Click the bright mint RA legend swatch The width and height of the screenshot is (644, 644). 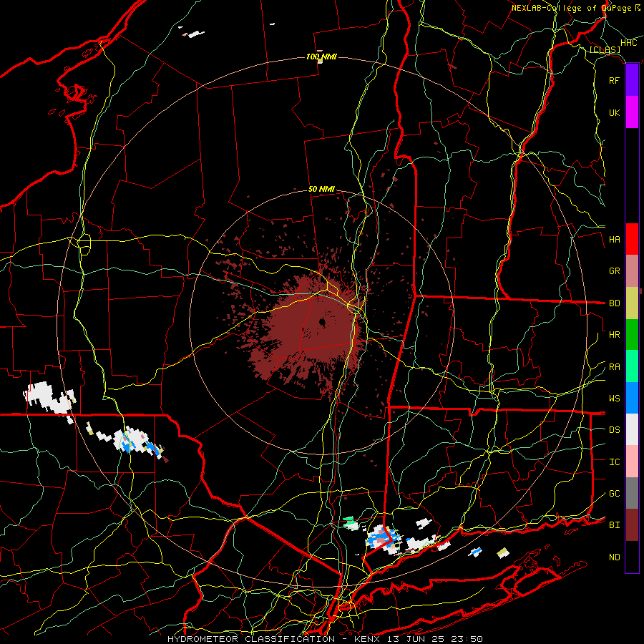pos(632,366)
